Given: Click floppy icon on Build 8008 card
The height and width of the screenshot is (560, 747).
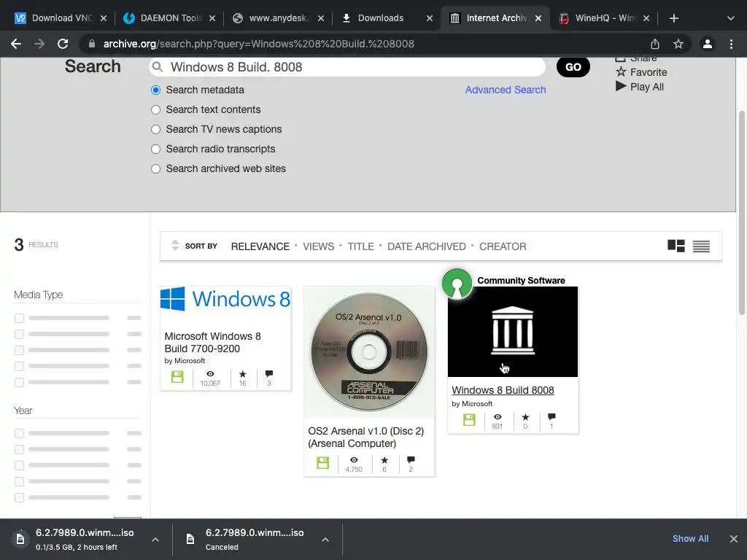Looking at the screenshot, I should [469, 420].
